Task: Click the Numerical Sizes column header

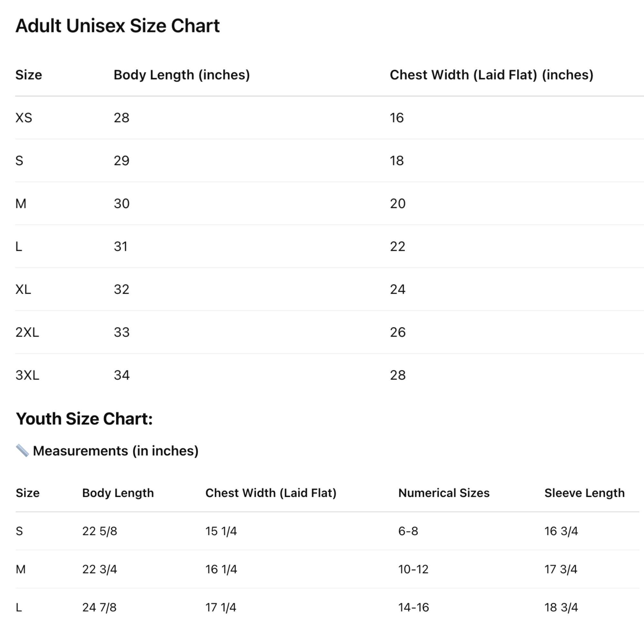Action: 444,493
